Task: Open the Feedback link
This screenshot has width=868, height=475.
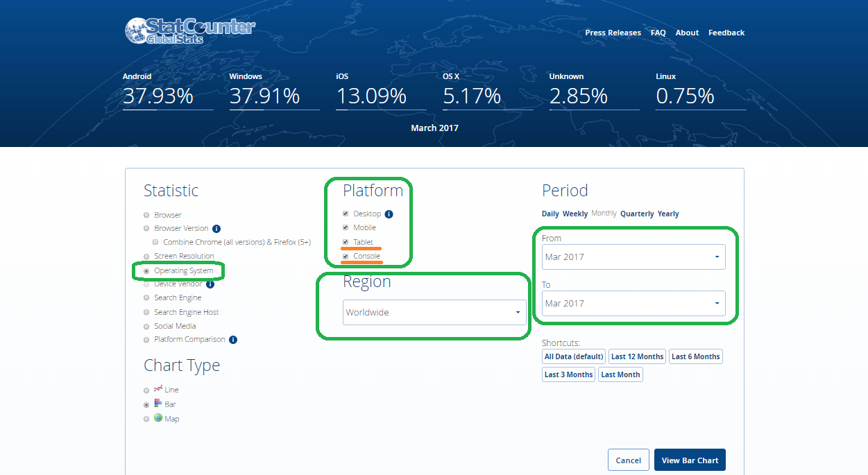Action: click(726, 33)
